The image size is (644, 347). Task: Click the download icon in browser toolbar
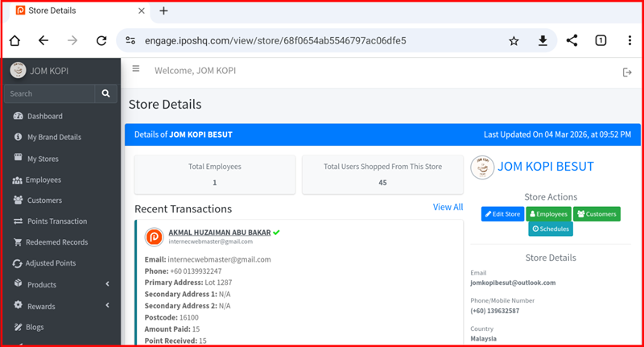(543, 40)
